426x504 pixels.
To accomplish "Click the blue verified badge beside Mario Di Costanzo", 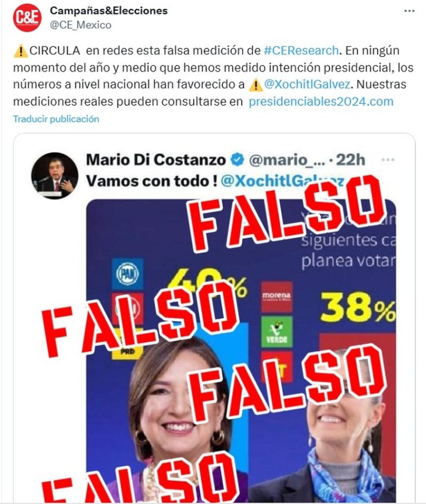I will click(237, 160).
